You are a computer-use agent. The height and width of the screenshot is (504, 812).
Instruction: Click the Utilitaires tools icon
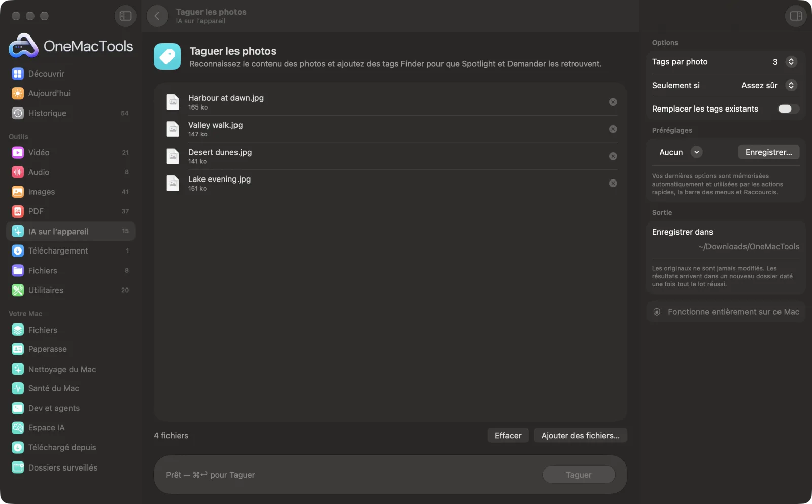click(18, 290)
